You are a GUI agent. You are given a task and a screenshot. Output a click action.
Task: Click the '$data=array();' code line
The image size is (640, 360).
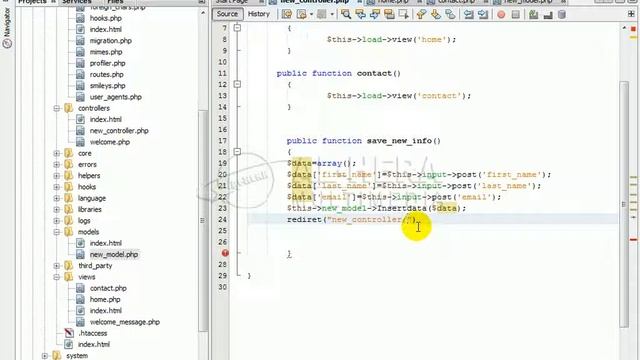click(321, 163)
